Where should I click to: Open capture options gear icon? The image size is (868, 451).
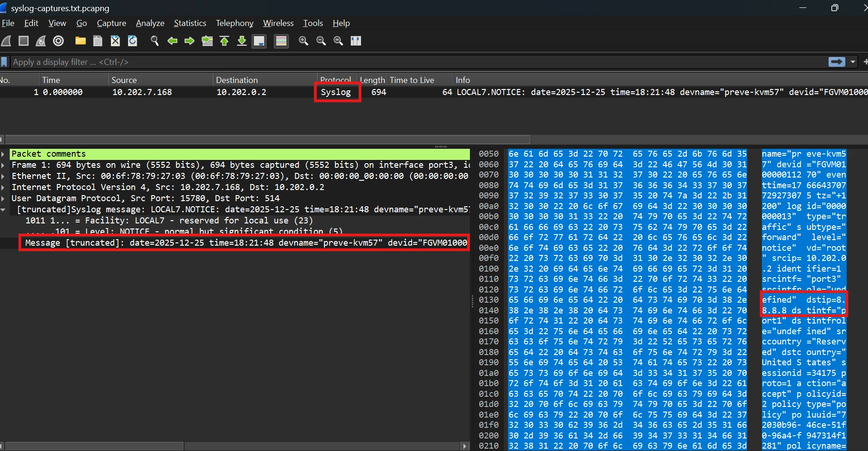(58, 41)
